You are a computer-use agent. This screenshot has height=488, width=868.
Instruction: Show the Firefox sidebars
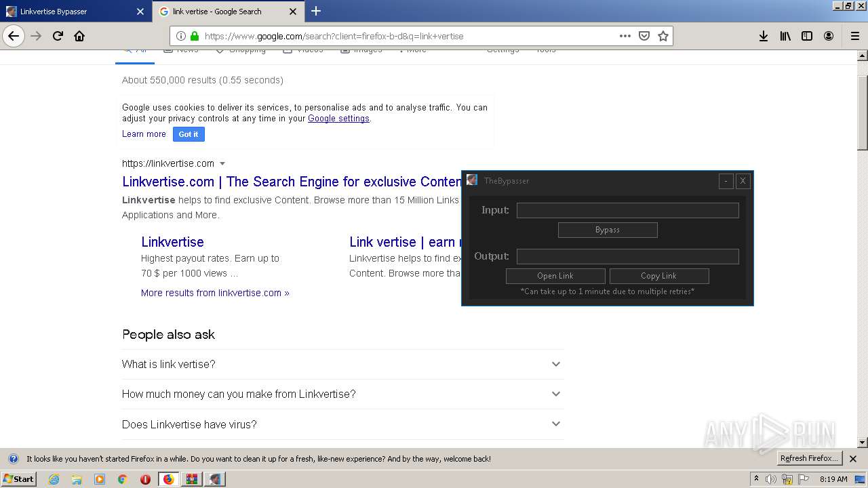coord(807,36)
